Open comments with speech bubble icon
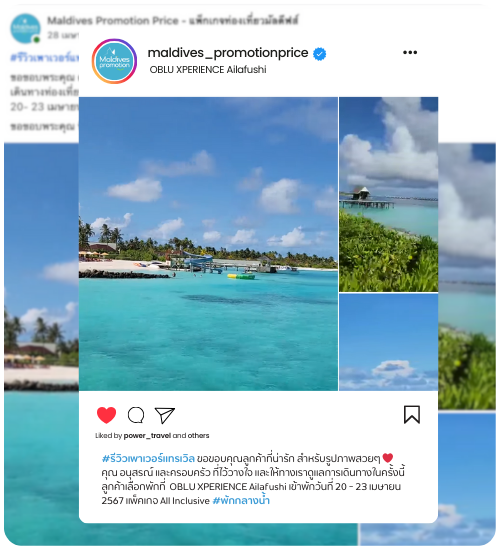500x550 pixels. (136, 415)
